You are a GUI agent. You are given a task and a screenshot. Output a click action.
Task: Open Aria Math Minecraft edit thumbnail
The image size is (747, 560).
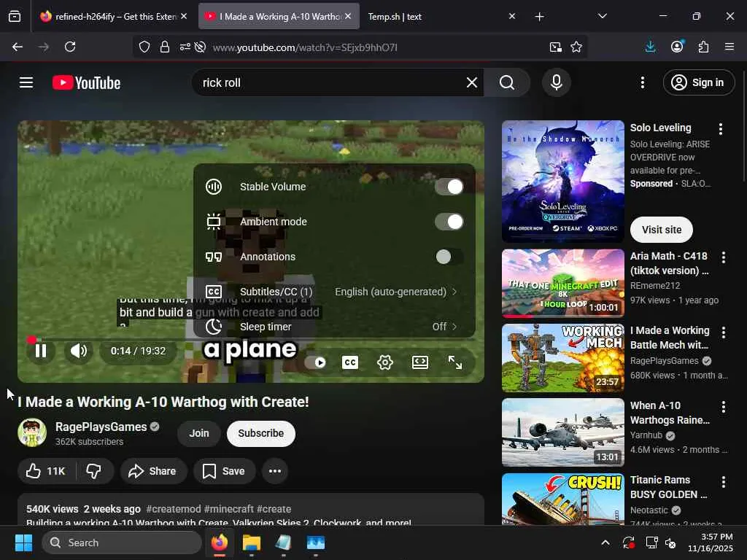click(x=562, y=284)
